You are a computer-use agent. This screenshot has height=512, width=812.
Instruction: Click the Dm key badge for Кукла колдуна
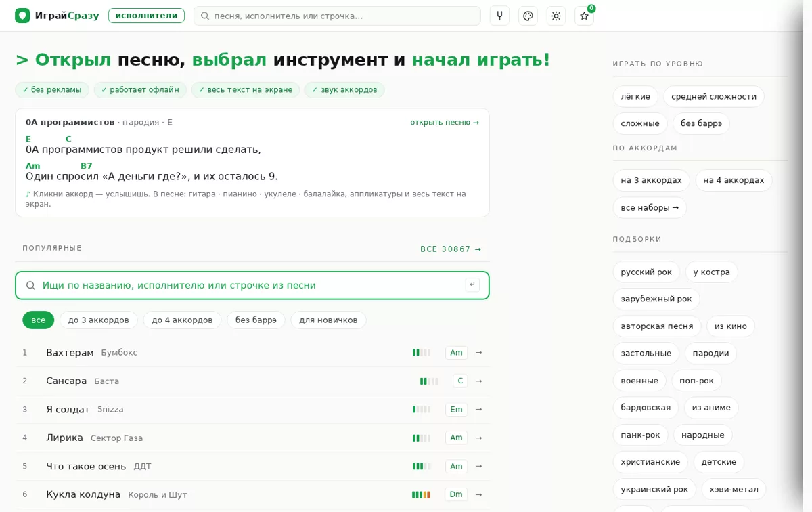456,495
